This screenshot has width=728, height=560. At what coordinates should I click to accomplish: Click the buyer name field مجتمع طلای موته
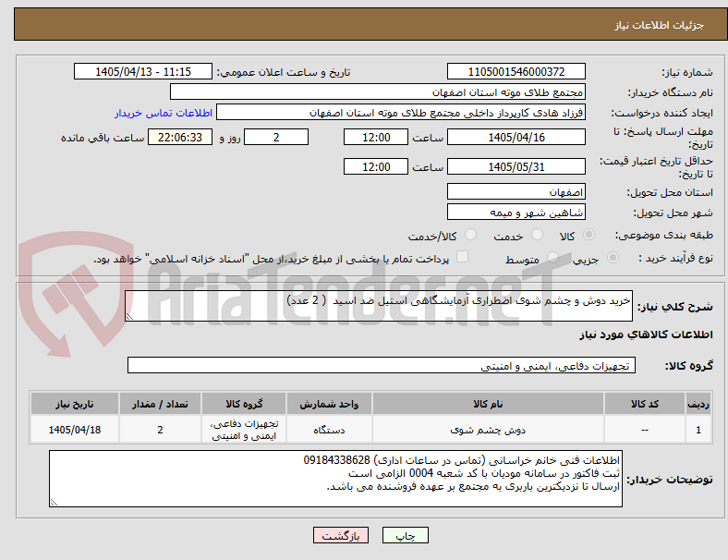[378, 91]
